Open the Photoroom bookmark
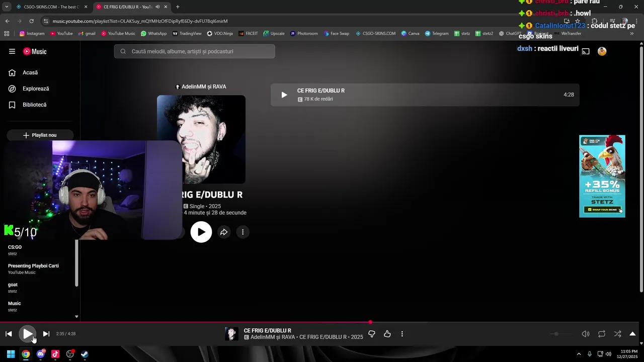Image resolution: width=644 pixels, height=362 pixels. (x=304, y=34)
